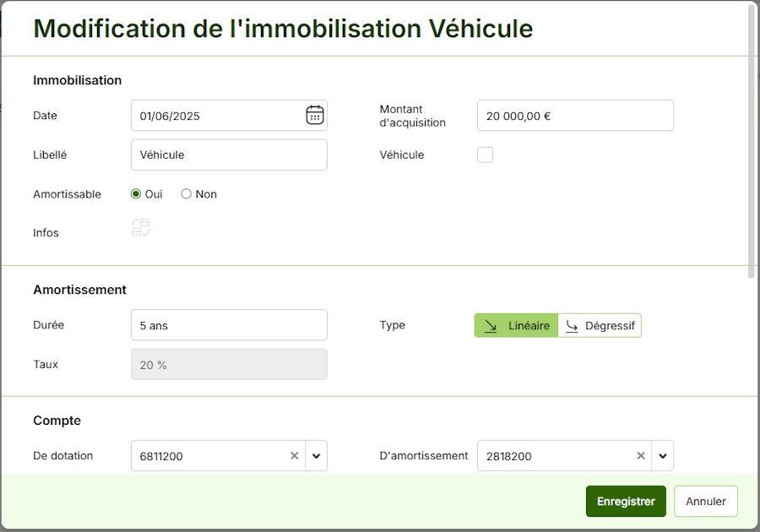This screenshot has height=532, width=760.
Task: Edit the Libellé text field
Action: tap(228, 155)
